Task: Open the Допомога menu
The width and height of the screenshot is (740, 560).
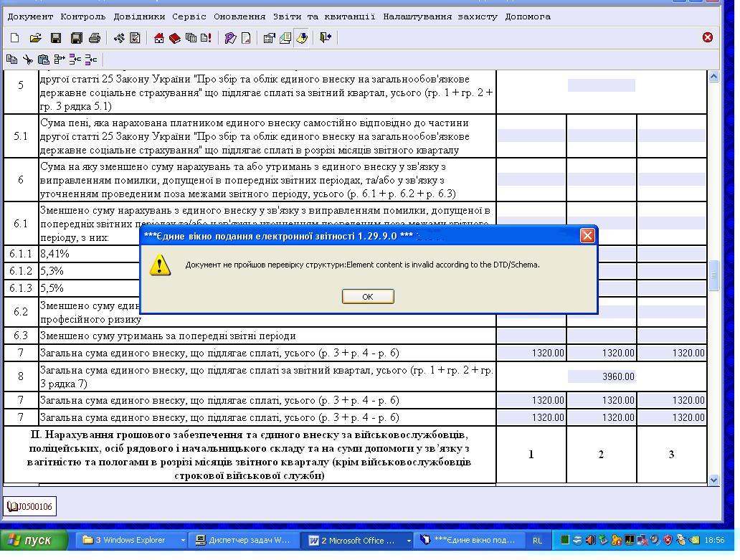Action: (x=528, y=16)
